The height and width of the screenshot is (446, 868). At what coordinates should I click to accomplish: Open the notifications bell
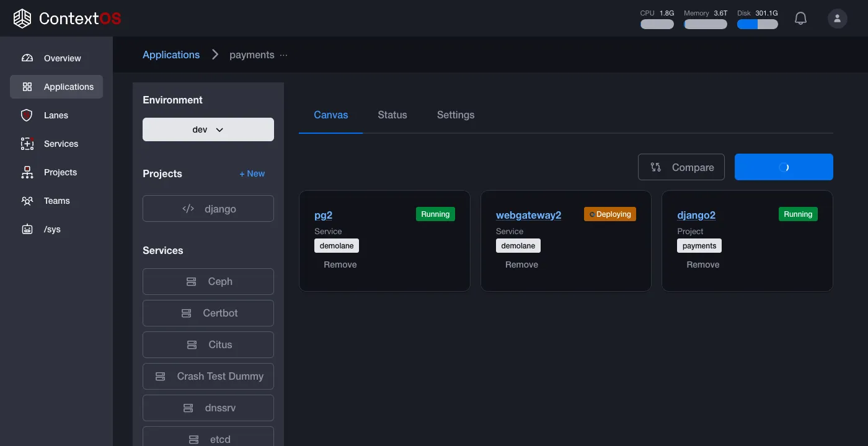click(x=800, y=19)
